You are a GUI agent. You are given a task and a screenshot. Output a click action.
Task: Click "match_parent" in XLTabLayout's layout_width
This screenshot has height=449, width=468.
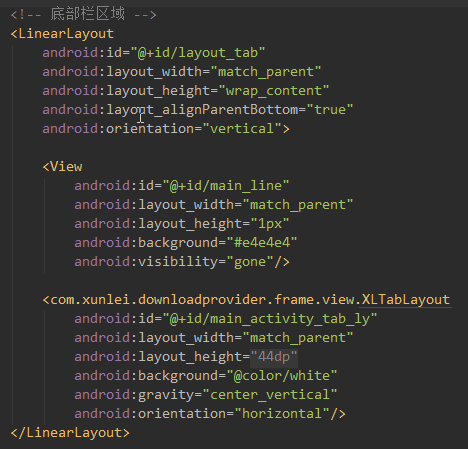coord(298,338)
